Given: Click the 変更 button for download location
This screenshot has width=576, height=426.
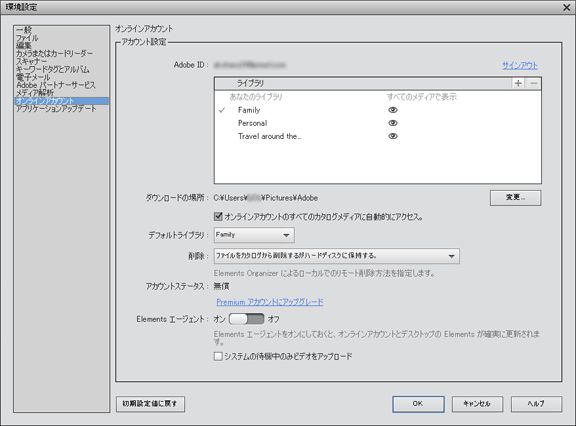Looking at the screenshot, I should (515, 198).
